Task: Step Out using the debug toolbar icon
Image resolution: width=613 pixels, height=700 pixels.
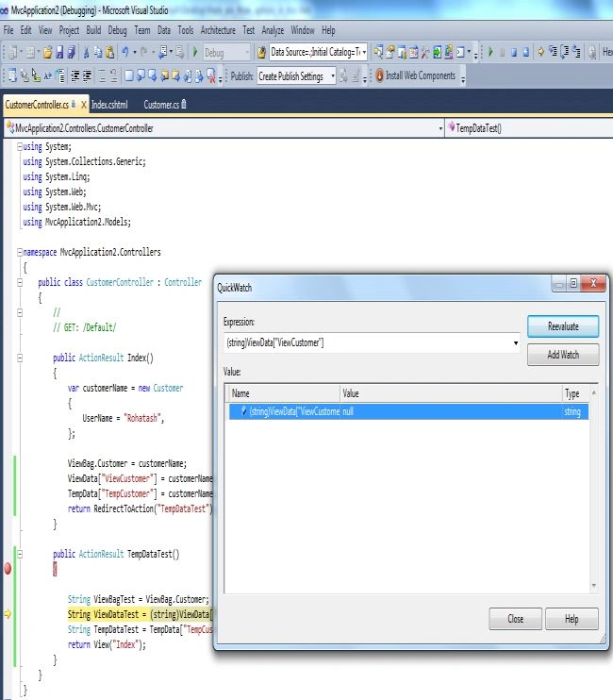Action: pos(576,52)
